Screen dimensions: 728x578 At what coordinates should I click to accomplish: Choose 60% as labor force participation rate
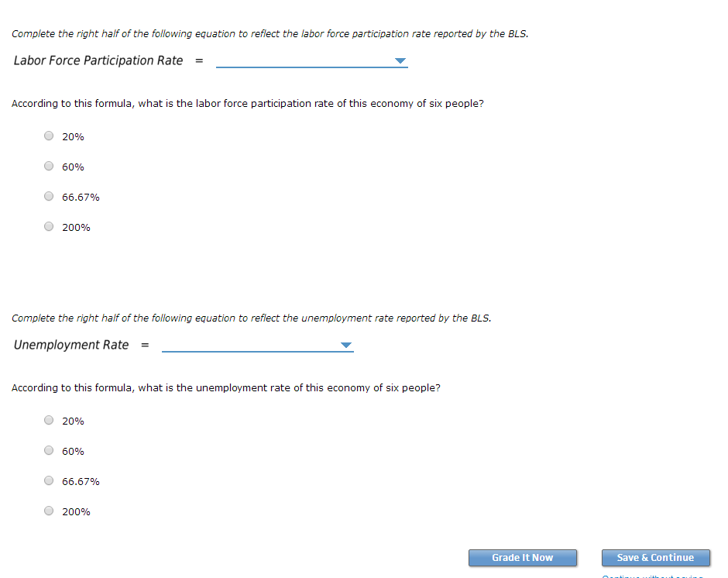49,166
